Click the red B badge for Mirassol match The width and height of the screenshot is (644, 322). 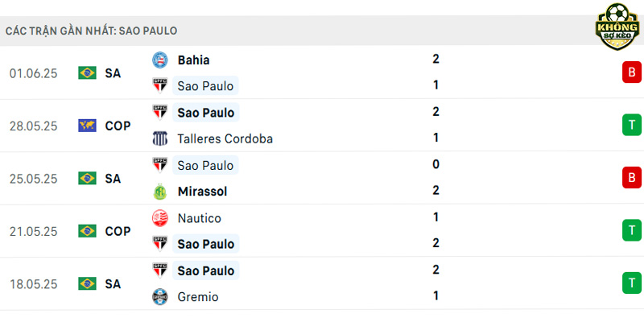(x=632, y=177)
